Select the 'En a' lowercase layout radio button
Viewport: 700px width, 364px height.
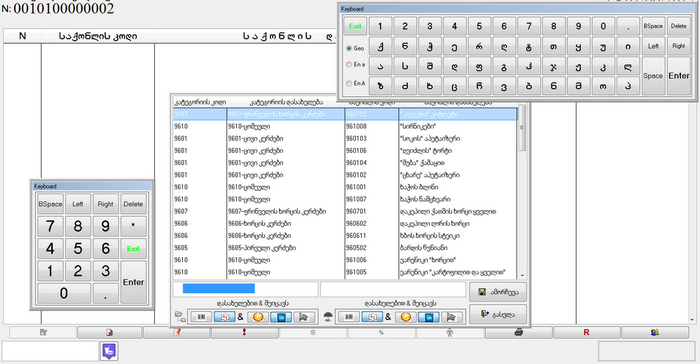point(349,65)
